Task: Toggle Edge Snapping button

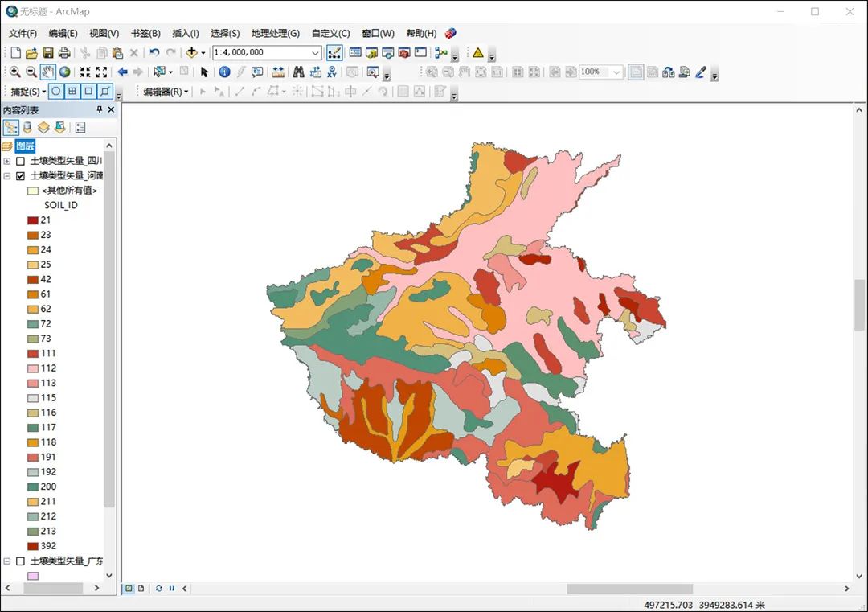Action: point(104,92)
